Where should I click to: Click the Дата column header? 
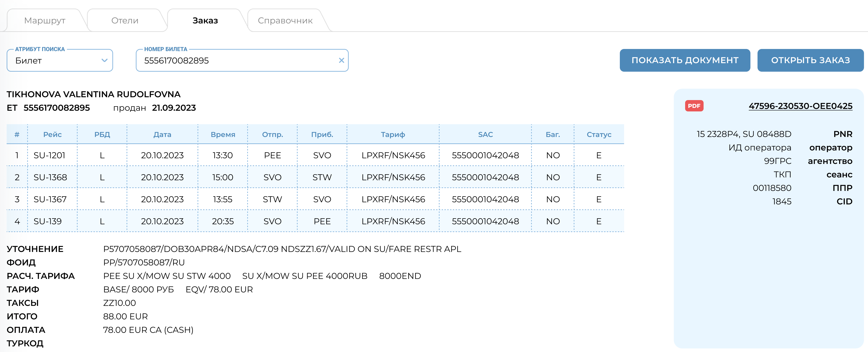click(x=162, y=134)
